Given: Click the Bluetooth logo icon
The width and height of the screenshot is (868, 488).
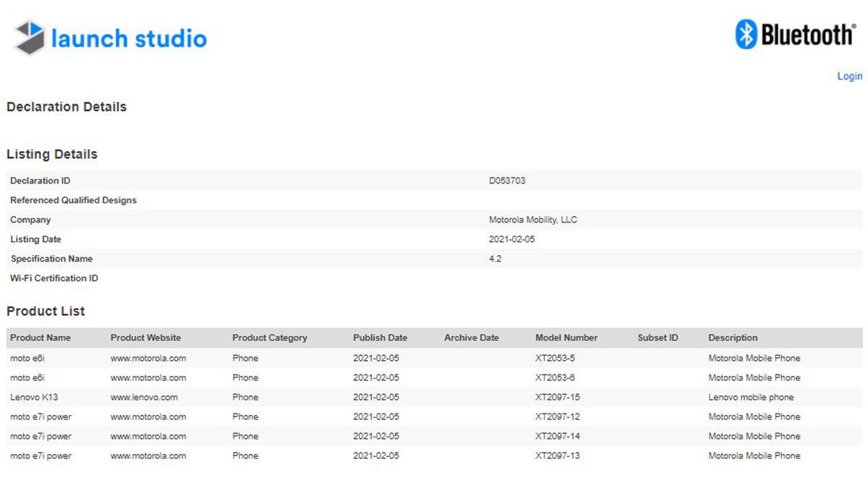Looking at the screenshot, I should [x=746, y=34].
